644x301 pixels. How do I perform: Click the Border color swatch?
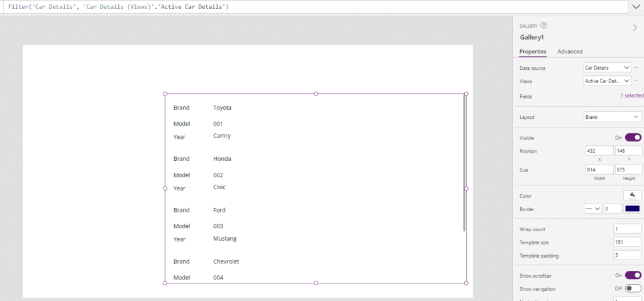click(633, 209)
